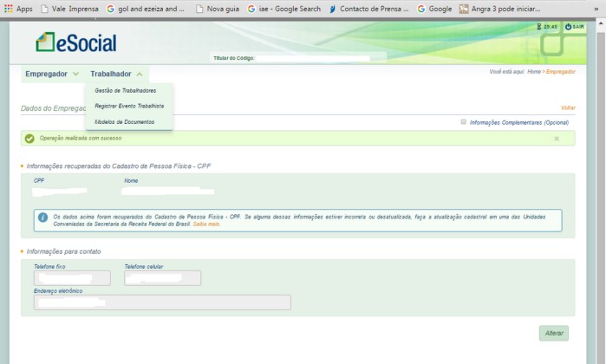Image resolution: width=606 pixels, height=364 pixels.
Task: Follow the Saiba mais link
Action: 206,224
